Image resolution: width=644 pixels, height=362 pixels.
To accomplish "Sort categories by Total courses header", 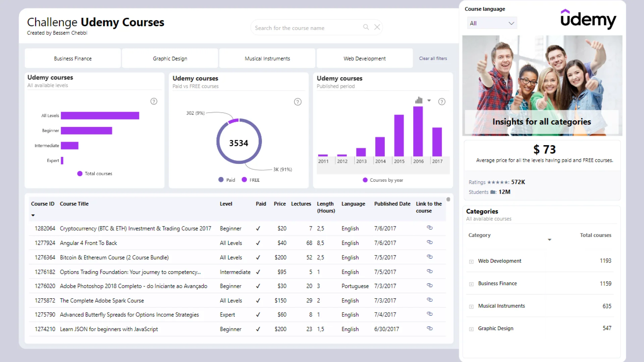I will click(x=595, y=235).
